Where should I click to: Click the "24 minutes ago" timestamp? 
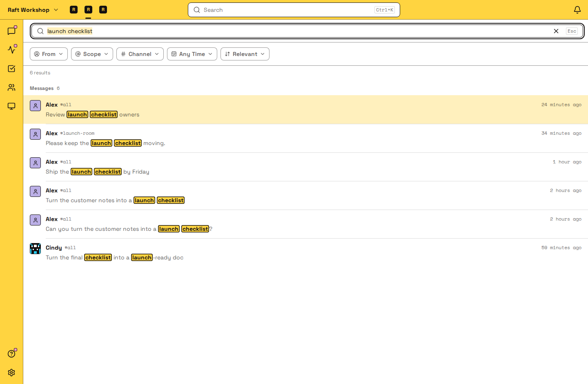(x=561, y=105)
